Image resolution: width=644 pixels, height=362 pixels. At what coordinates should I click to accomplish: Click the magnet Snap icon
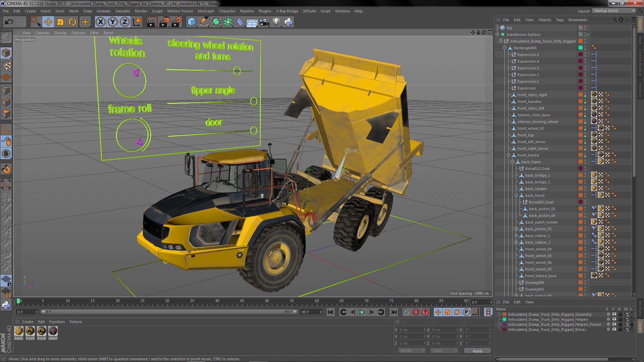[6, 170]
